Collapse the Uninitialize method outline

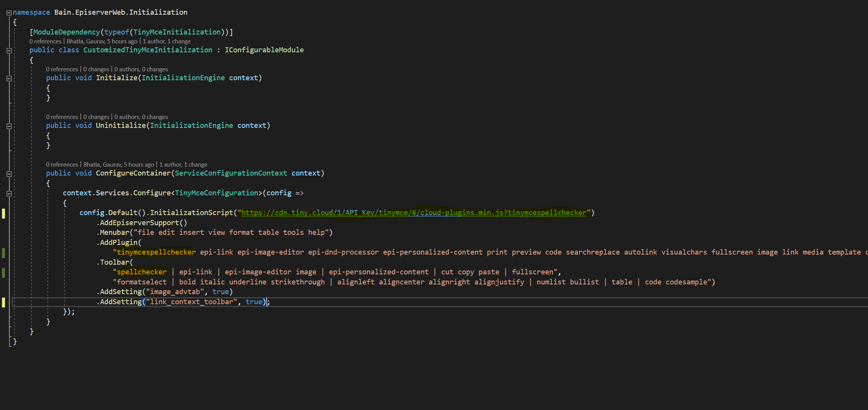coord(9,126)
